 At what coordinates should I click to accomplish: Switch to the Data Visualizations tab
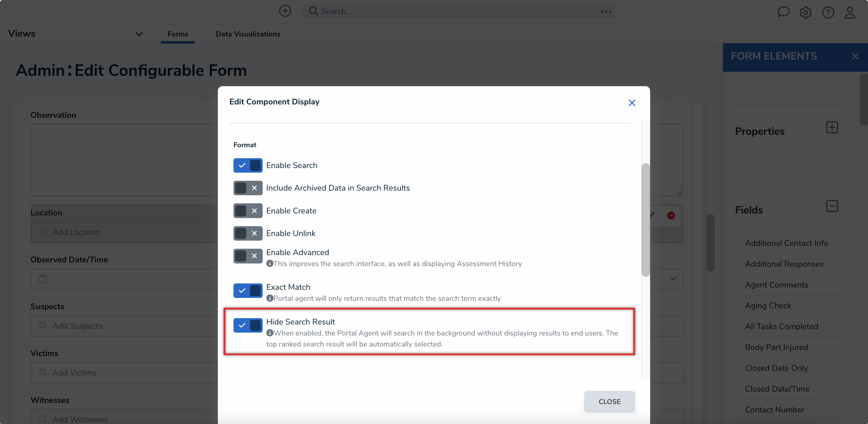tap(248, 34)
